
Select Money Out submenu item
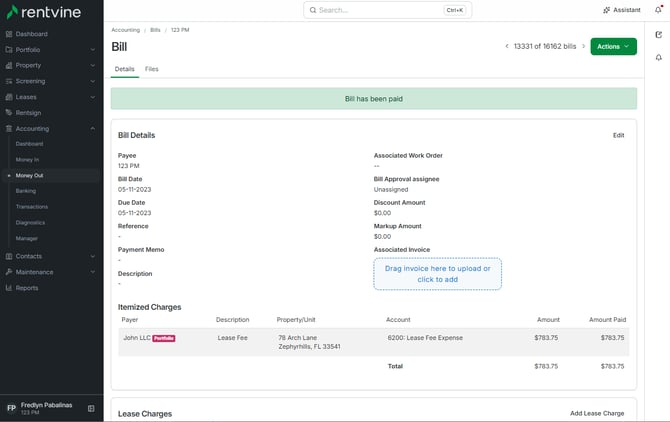(29, 176)
